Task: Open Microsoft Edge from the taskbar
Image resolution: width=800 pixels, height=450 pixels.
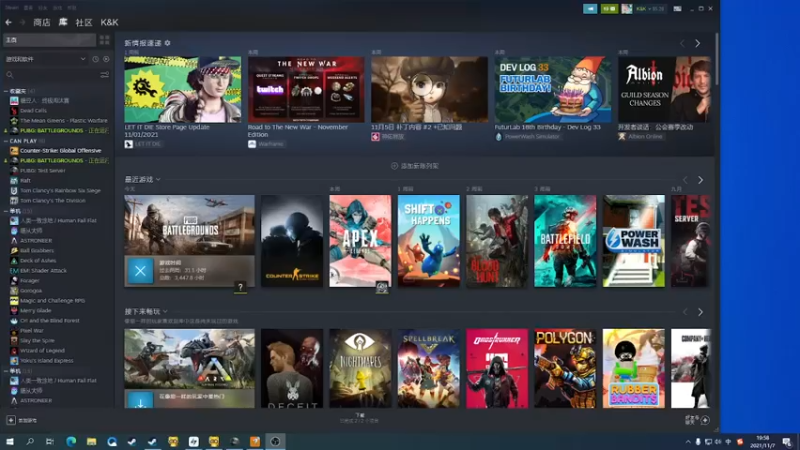Action: (x=71, y=441)
